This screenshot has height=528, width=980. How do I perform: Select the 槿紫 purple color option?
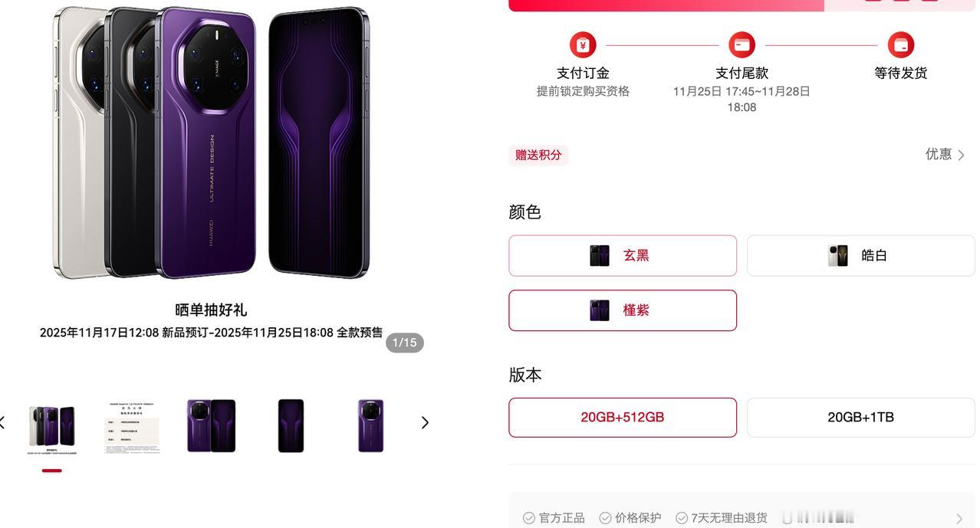(x=623, y=310)
